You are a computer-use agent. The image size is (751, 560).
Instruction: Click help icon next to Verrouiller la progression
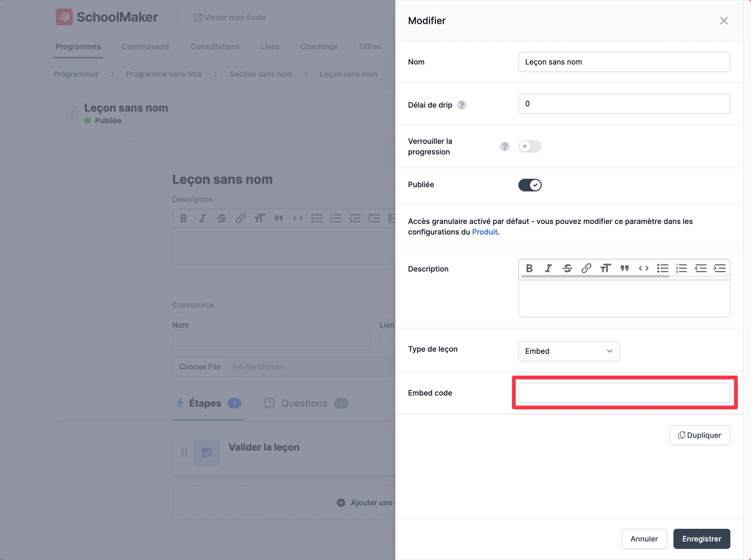[x=505, y=146]
